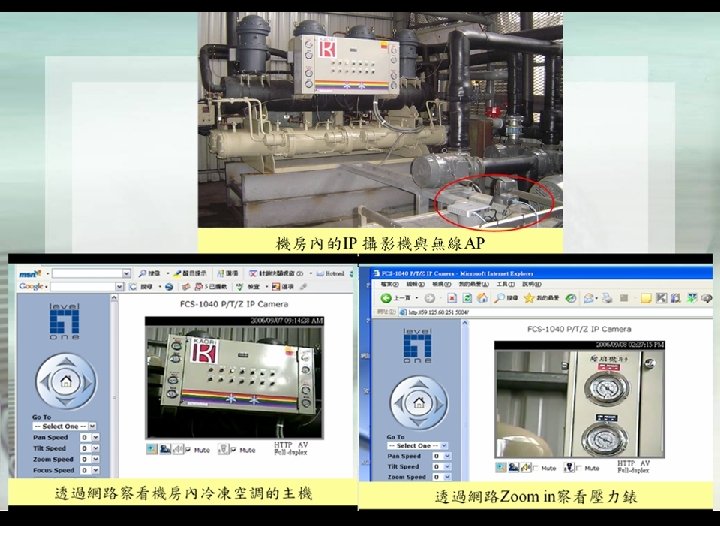Click Hotmail button in left browser msn toolbar
This screenshot has width=720, height=540.
[x=330, y=273]
